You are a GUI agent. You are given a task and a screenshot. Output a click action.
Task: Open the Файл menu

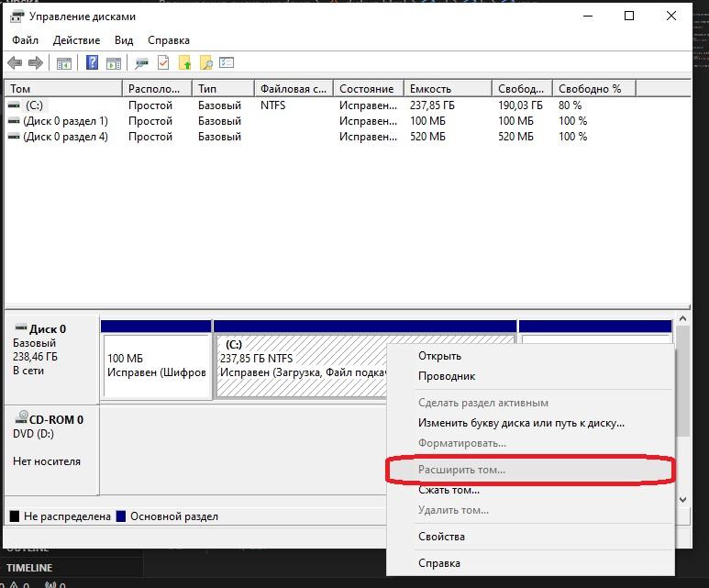tap(25, 40)
